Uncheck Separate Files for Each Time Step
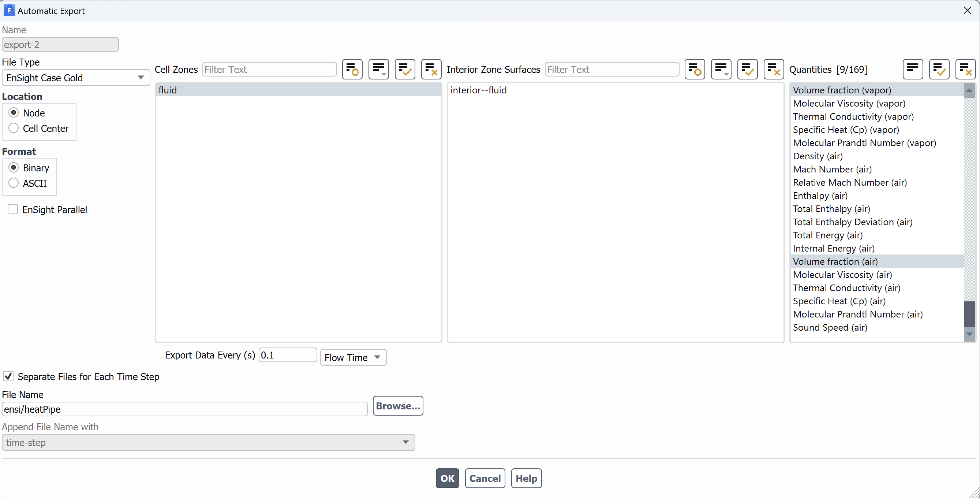The image size is (980, 498). 8,376
